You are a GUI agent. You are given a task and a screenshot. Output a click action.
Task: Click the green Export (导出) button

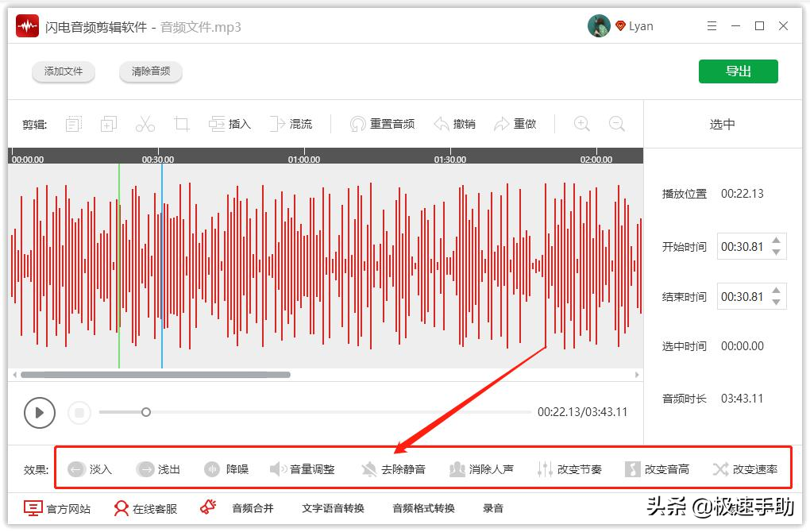tap(738, 71)
